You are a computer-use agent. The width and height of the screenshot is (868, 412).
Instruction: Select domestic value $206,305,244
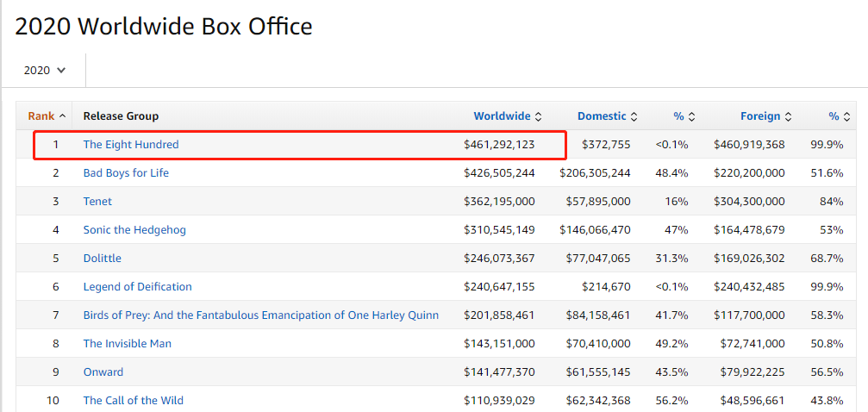595,172
